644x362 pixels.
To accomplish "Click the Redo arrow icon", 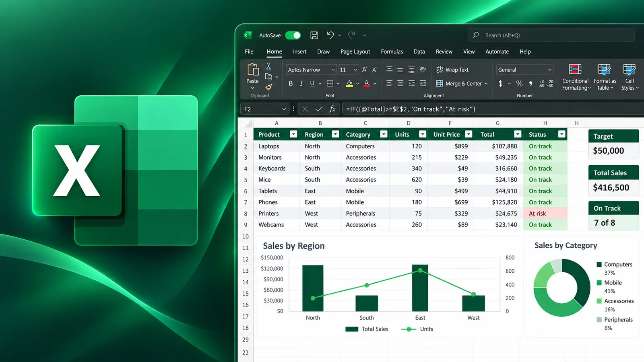I will pos(351,35).
